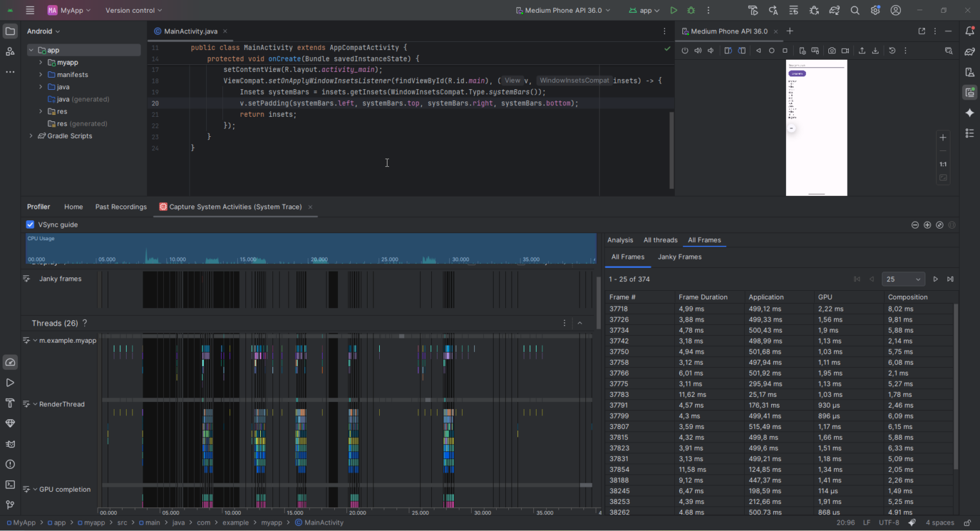Go to next page of frames
The height and width of the screenshot is (531, 980).
(x=935, y=279)
